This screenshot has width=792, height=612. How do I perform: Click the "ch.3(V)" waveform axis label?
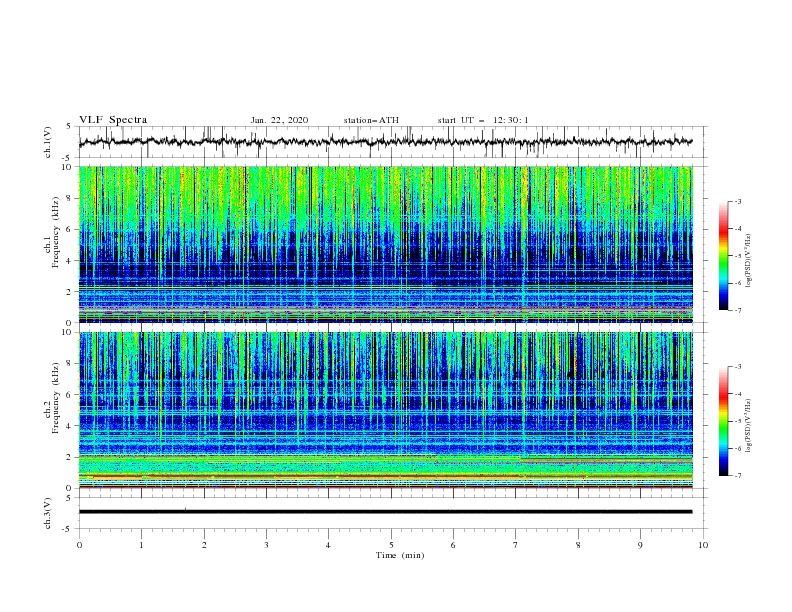pyautogui.click(x=48, y=513)
